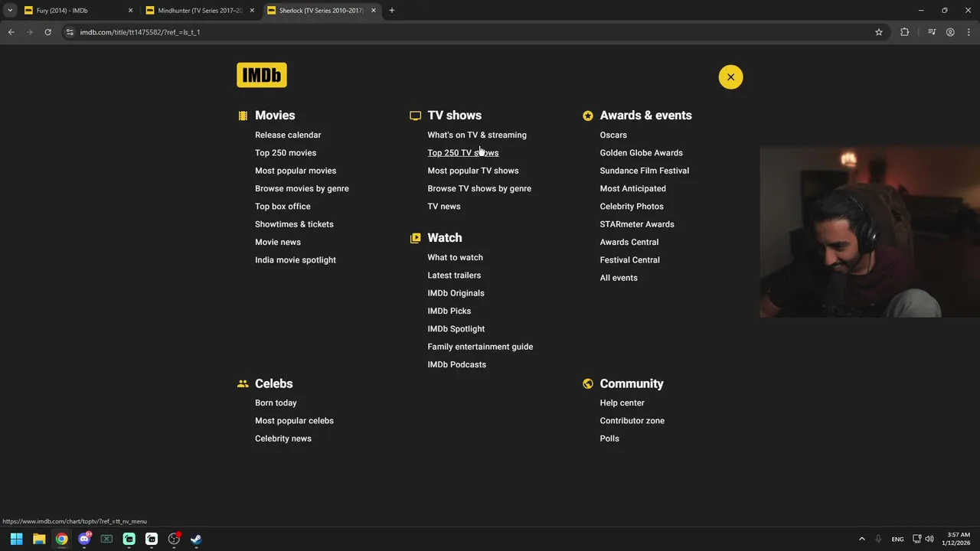Image resolution: width=980 pixels, height=551 pixels.
Task: Open Most popular celebs
Action: (294, 420)
